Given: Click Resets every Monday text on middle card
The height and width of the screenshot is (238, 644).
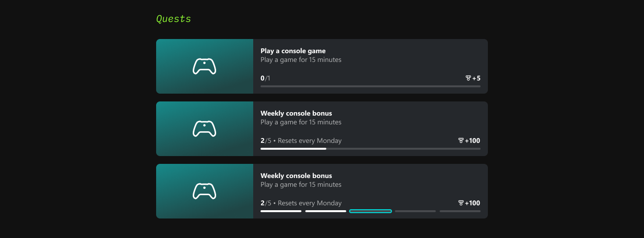Looking at the screenshot, I should pos(309,140).
